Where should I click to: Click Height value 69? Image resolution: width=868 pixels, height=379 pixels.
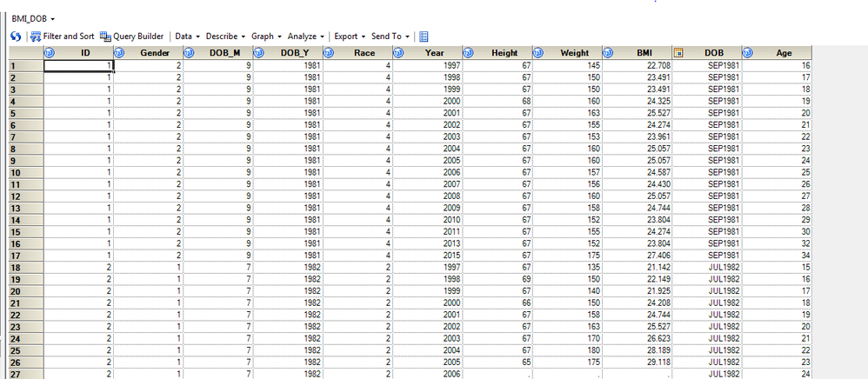pos(497,279)
